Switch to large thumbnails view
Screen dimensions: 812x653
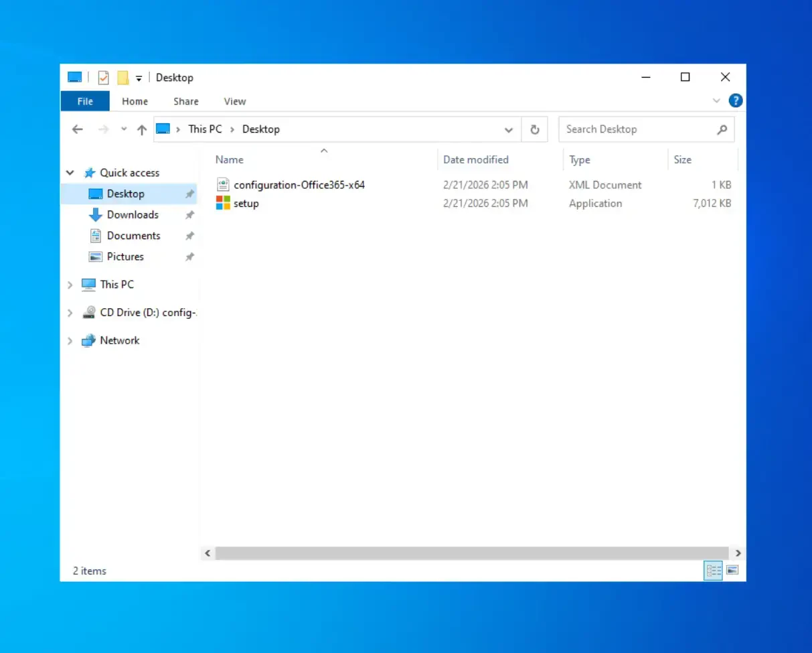pos(732,570)
